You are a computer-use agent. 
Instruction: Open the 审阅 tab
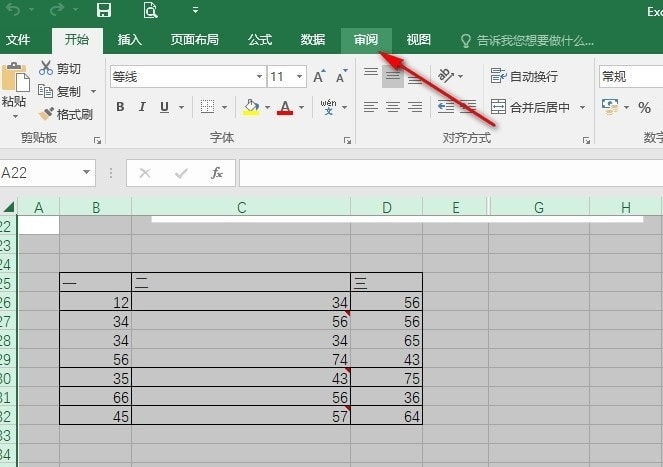pyautogui.click(x=366, y=40)
